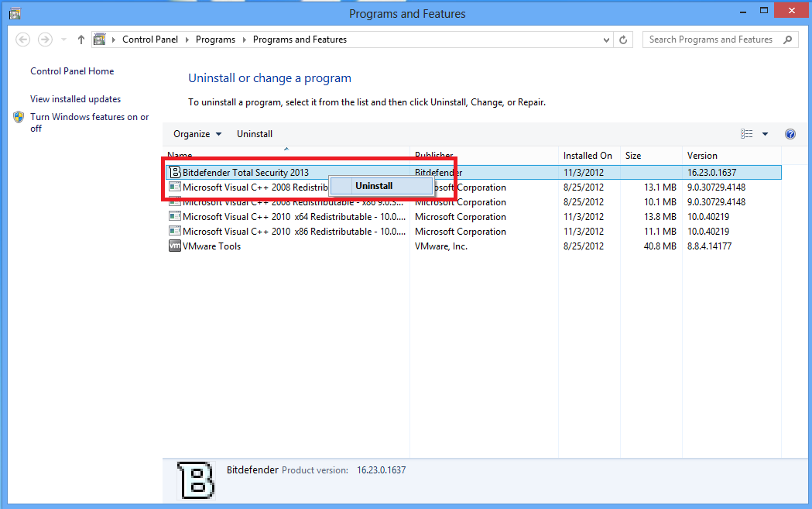This screenshot has width=812, height=509.
Task: Select Programs breadcrumb in address bar
Action: pyautogui.click(x=215, y=40)
